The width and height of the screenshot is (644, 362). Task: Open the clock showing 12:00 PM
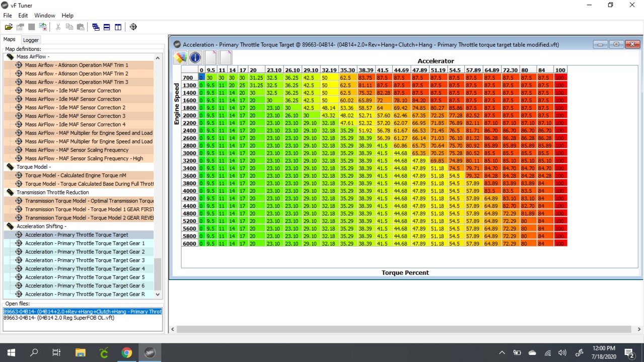(x=604, y=352)
